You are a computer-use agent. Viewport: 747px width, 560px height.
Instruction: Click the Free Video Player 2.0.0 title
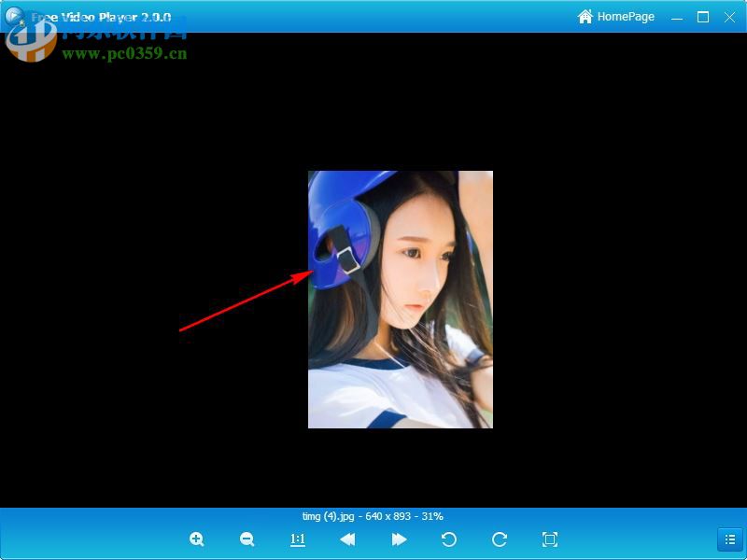click(102, 16)
